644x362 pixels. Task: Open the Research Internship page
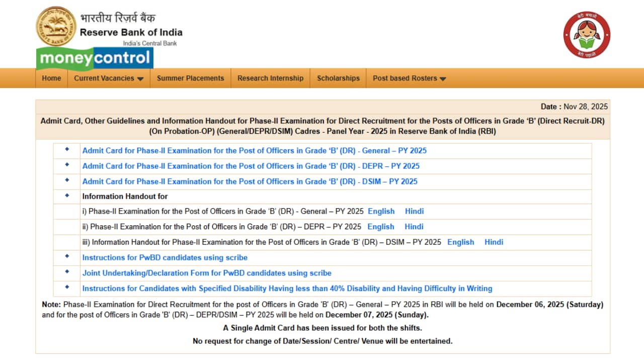[x=270, y=78]
